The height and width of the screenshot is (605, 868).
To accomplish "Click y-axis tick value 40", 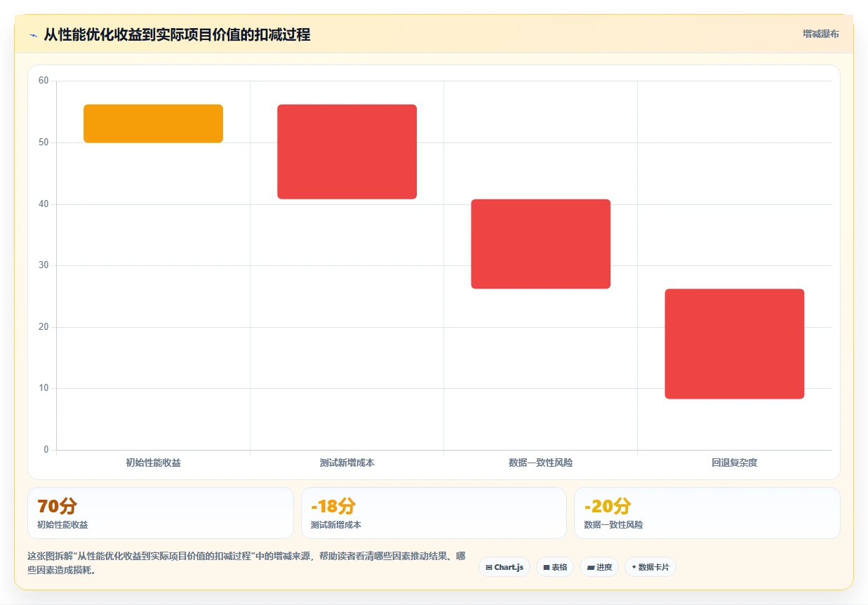I will pos(44,204).
